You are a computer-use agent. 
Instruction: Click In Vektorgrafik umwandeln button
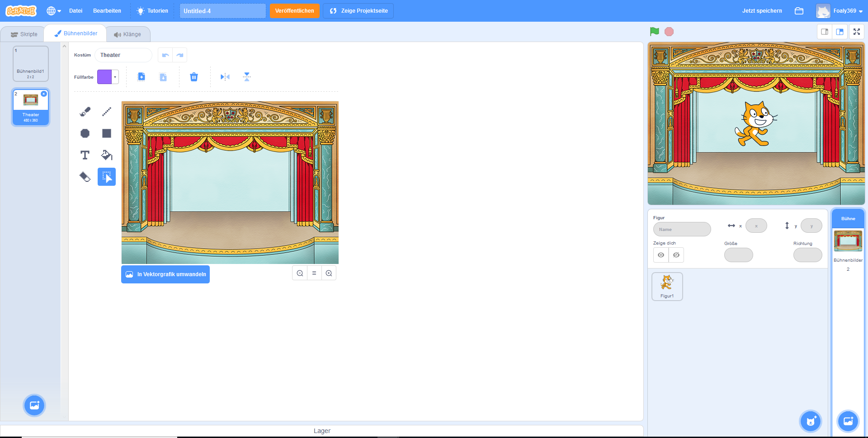click(165, 274)
